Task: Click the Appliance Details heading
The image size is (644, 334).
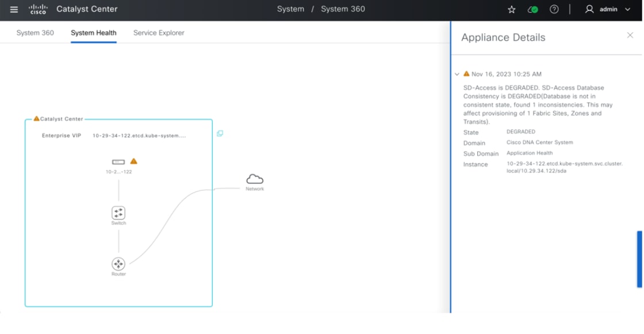Action: tap(503, 37)
